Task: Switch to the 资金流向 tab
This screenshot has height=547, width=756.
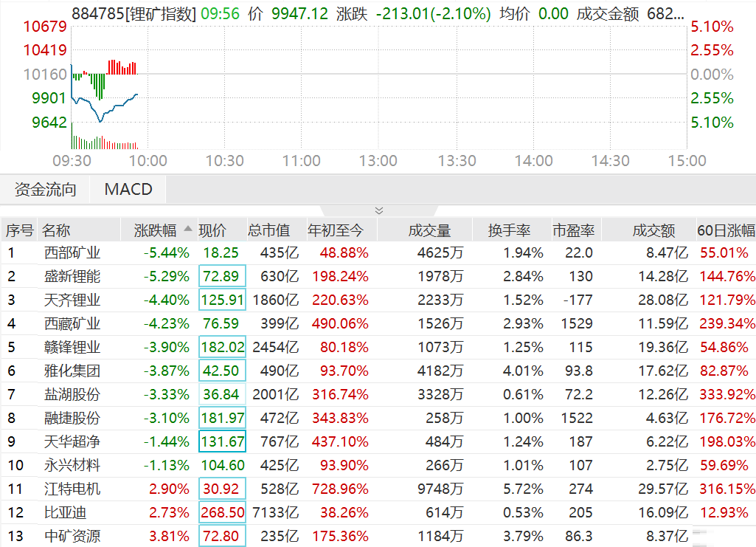Action: pos(45,190)
